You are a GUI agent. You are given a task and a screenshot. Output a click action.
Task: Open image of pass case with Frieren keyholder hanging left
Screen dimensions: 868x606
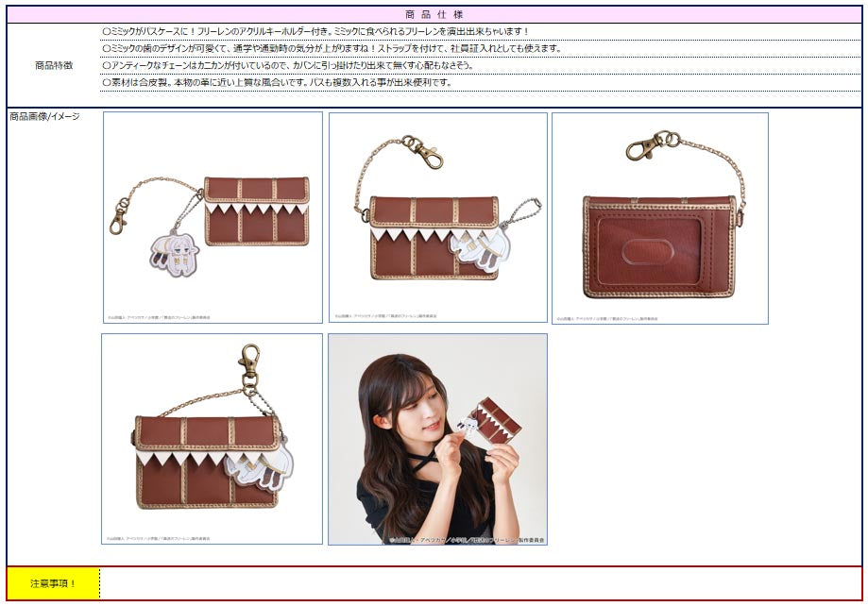tap(213, 217)
